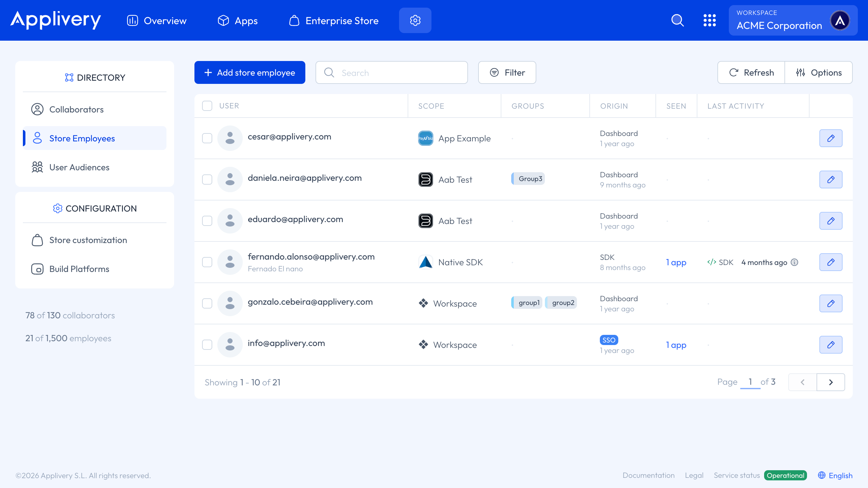This screenshot has height=488, width=868.
Task: Tick the checkbox next to info@applivery.com
Action: (x=207, y=344)
